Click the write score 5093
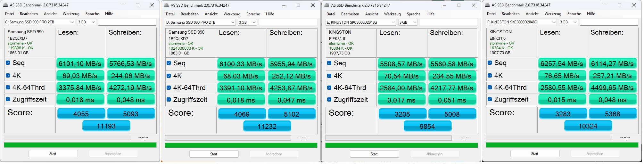644x165 pixels. click(x=131, y=114)
